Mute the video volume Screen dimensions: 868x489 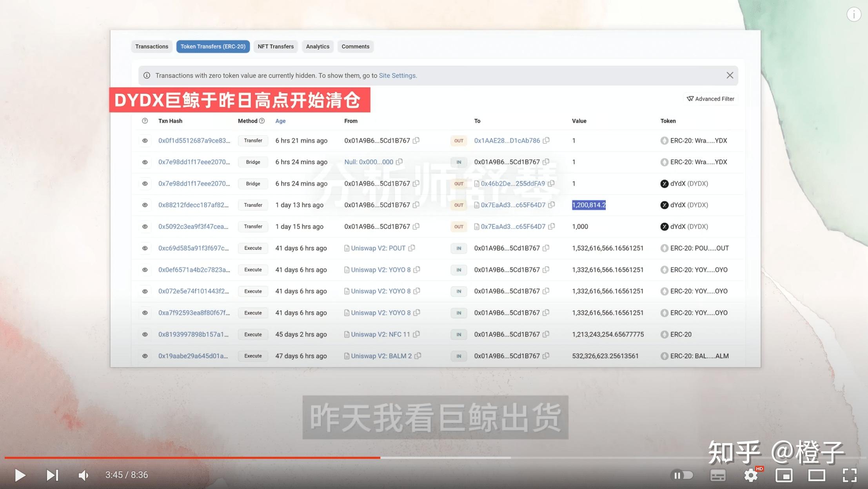tap(84, 475)
